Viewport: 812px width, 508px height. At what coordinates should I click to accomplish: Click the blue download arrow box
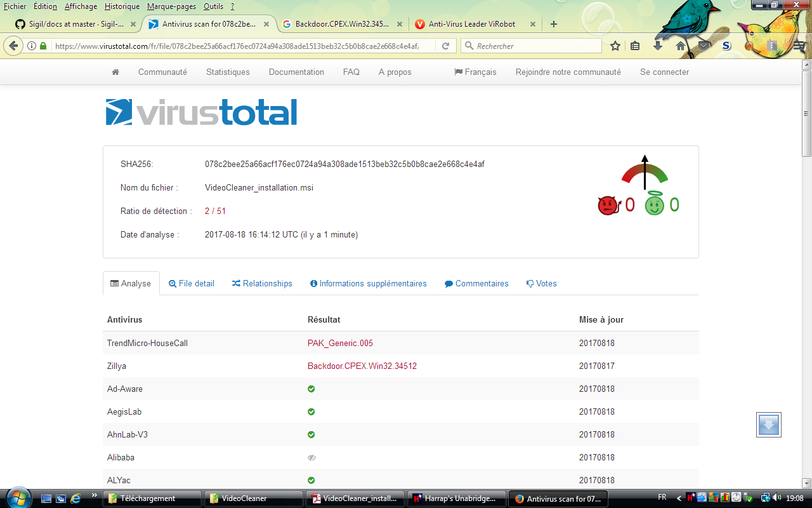[769, 425]
